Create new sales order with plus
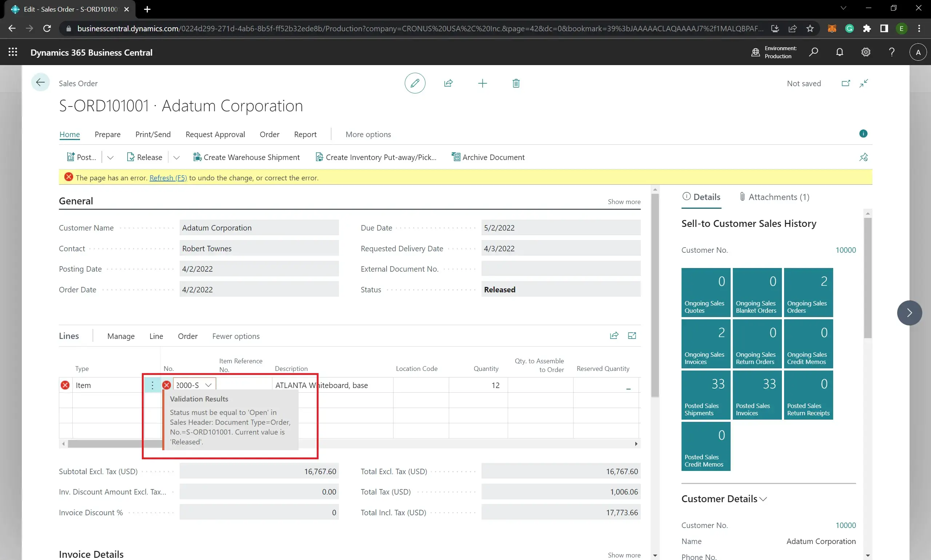Image resolution: width=931 pixels, height=560 pixels. (482, 83)
